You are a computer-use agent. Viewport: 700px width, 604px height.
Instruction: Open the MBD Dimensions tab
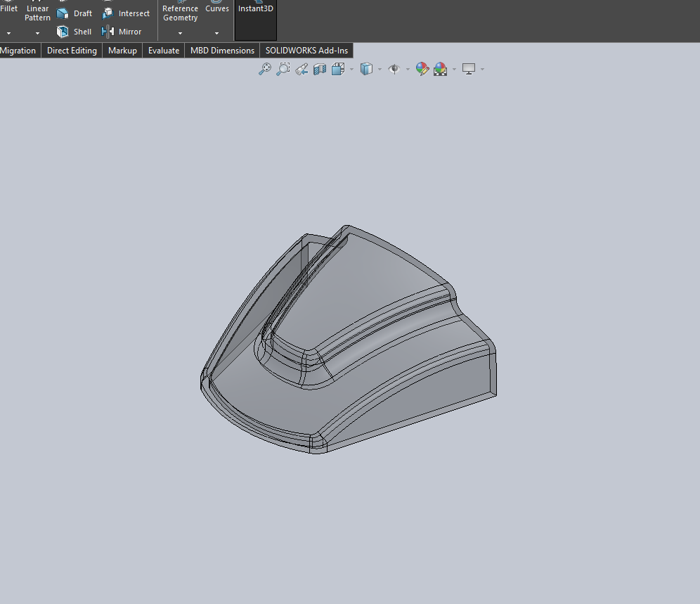click(221, 50)
